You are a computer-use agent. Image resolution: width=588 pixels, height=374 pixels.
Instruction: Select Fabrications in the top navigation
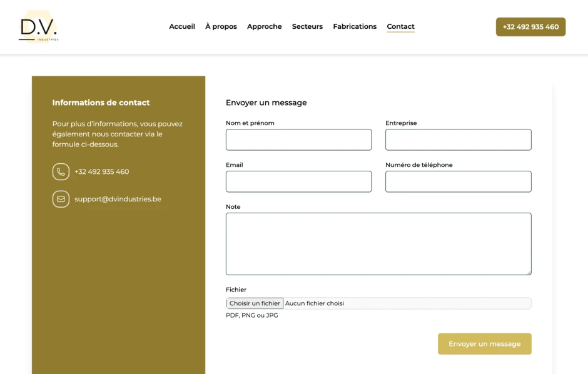click(355, 26)
